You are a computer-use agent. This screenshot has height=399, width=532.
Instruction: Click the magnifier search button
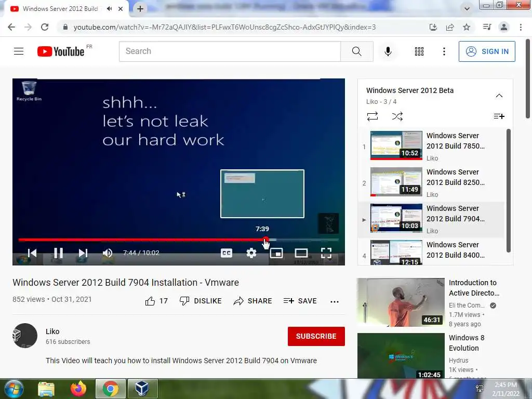(x=356, y=51)
